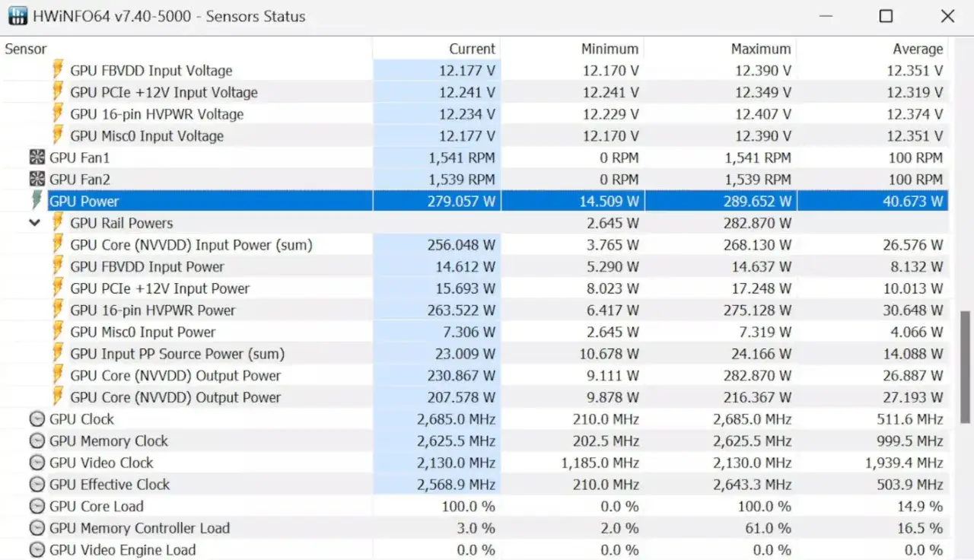Collapse the GPU Rail Powers group chevron

[34, 223]
